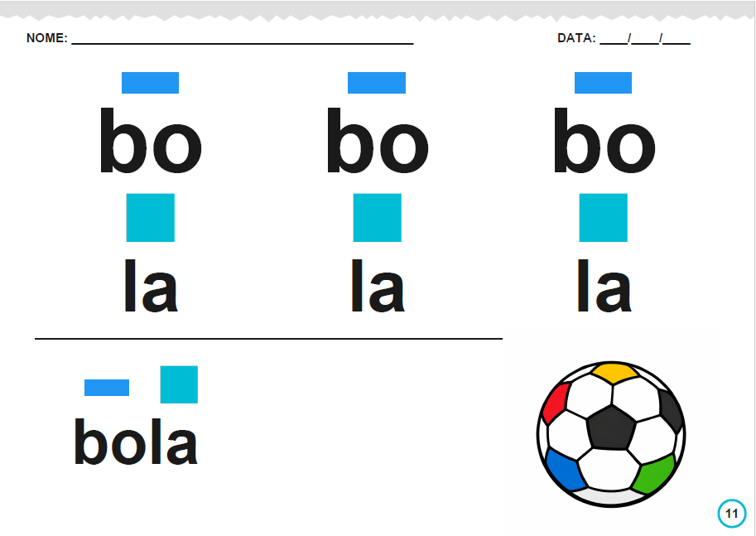
Task: Click the word 'bola'
Action: pyautogui.click(x=136, y=442)
